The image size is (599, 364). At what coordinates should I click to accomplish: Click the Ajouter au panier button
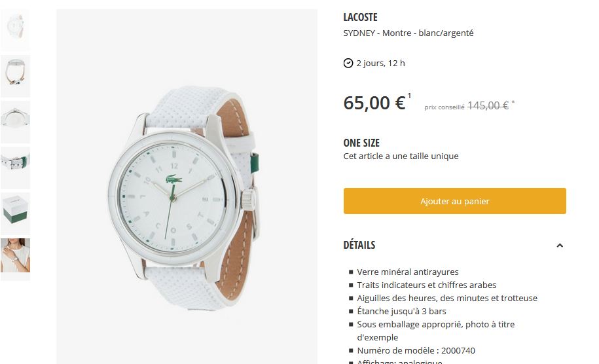coord(454,201)
